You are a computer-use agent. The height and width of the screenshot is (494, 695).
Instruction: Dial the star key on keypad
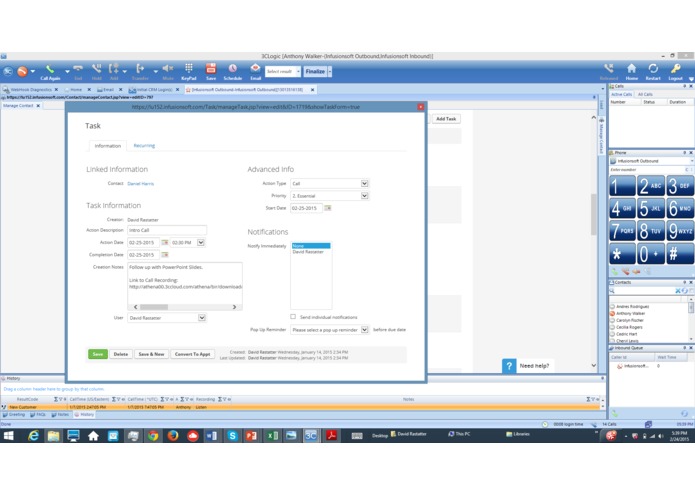point(622,254)
